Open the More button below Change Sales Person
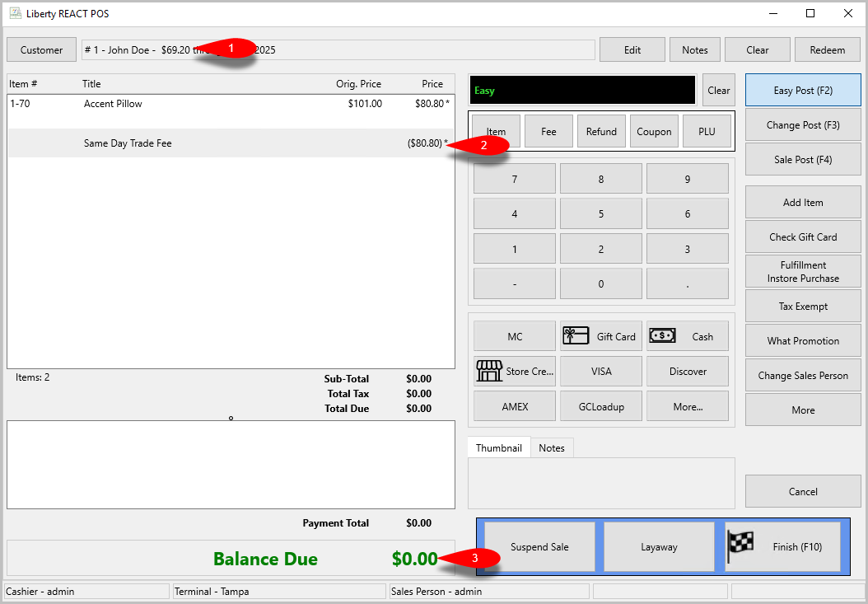This screenshot has width=868, height=604. 803,410
